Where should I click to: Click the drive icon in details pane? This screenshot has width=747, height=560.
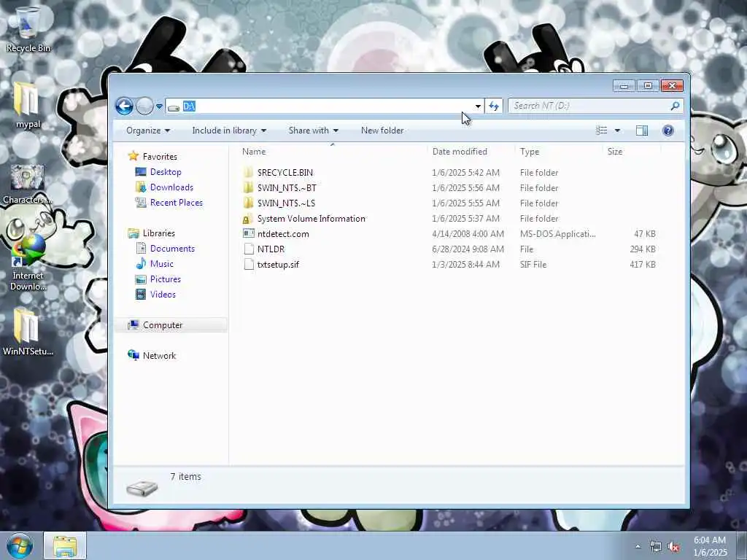point(142,489)
